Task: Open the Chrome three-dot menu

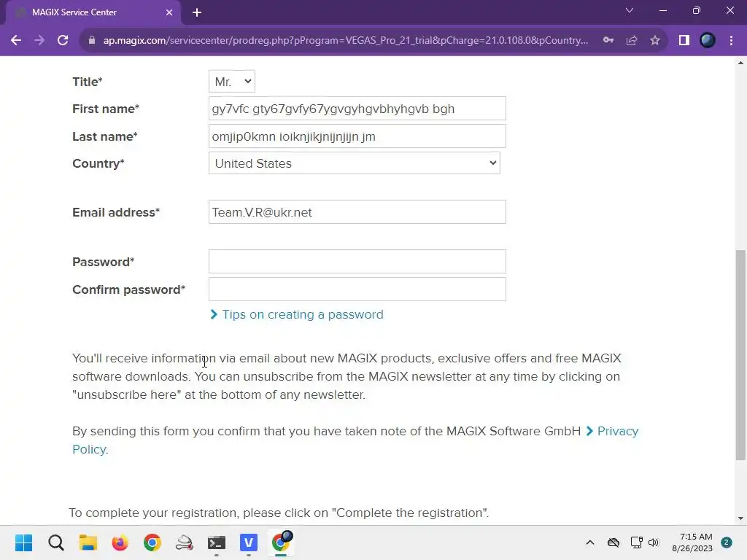Action: click(x=731, y=41)
